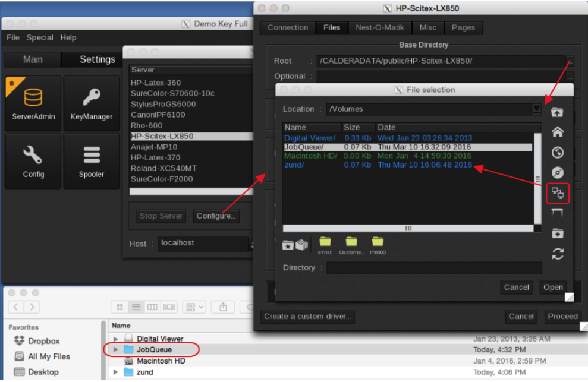Screen dimensions: 588x382
Task: Click the network volumes icon in File selection
Action: (x=558, y=193)
